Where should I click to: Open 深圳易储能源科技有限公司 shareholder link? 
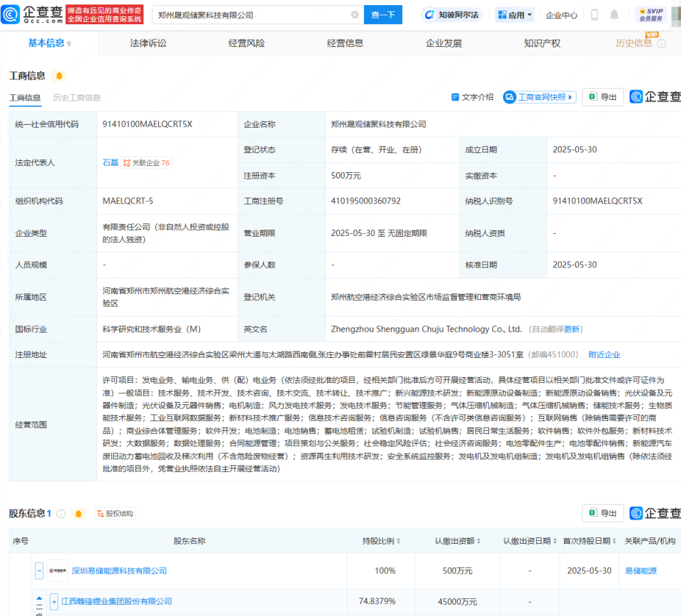pyautogui.click(x=119, y=571)
